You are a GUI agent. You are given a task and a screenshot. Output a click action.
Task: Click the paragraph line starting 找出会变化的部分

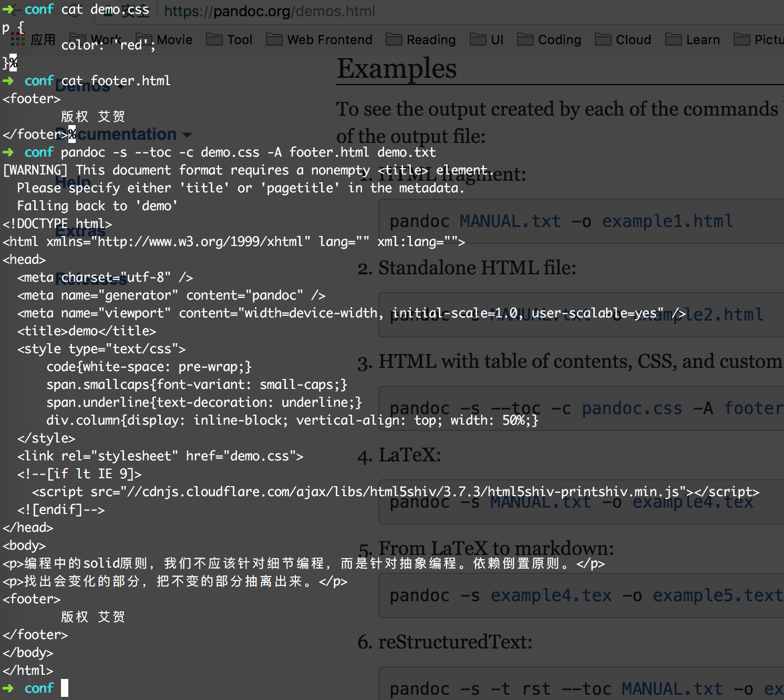tap(175, 581)
